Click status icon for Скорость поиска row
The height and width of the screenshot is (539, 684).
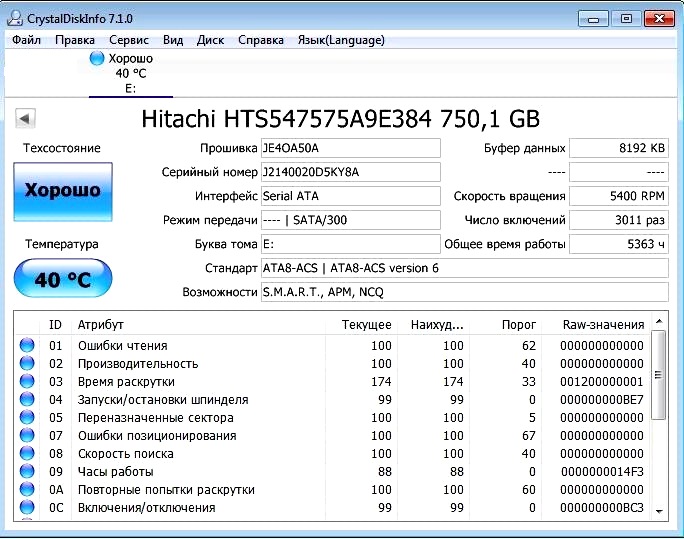[27, 453]
